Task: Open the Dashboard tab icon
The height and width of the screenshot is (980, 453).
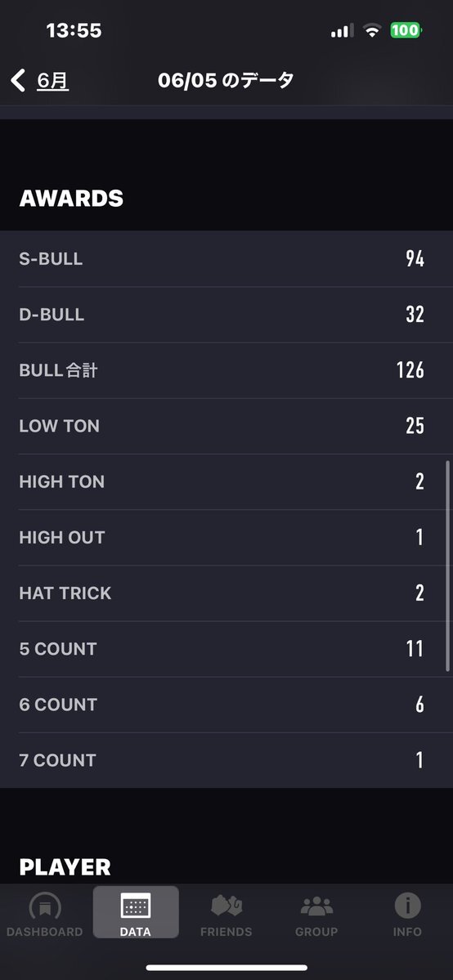Action: tap(45, 906)
